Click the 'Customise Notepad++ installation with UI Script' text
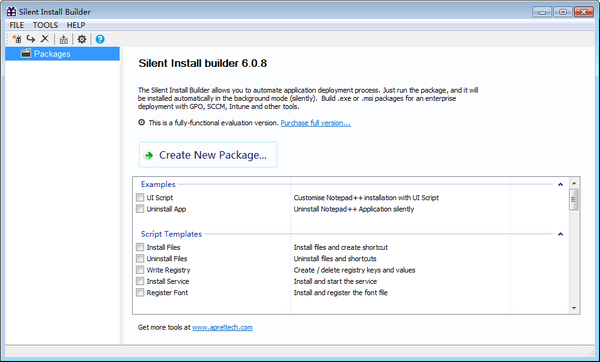600x362 pixels. (366, 197)
